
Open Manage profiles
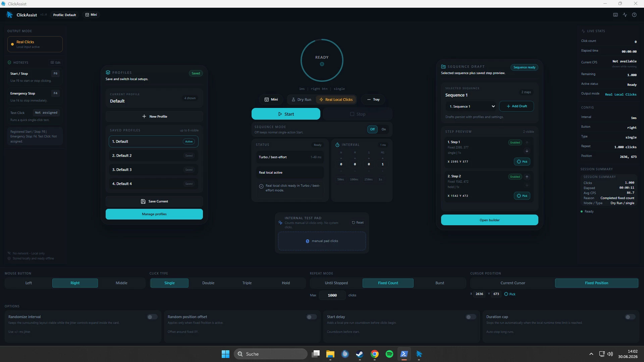pyautogui.click(x=154, y=214)
